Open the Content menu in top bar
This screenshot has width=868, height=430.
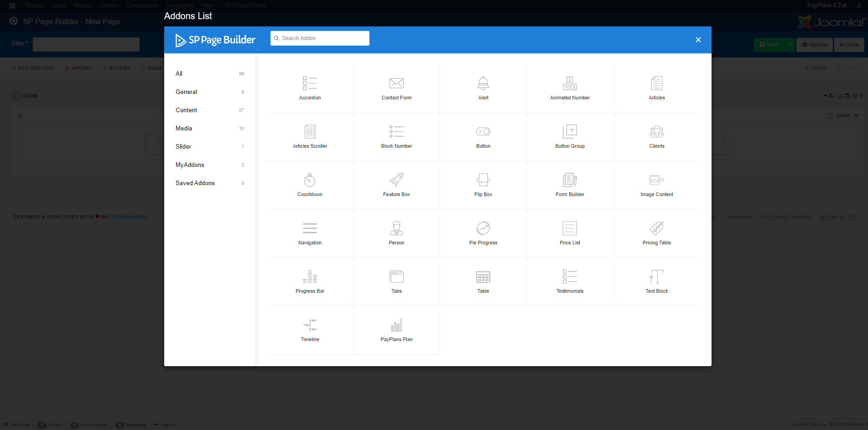coord(109,5)
